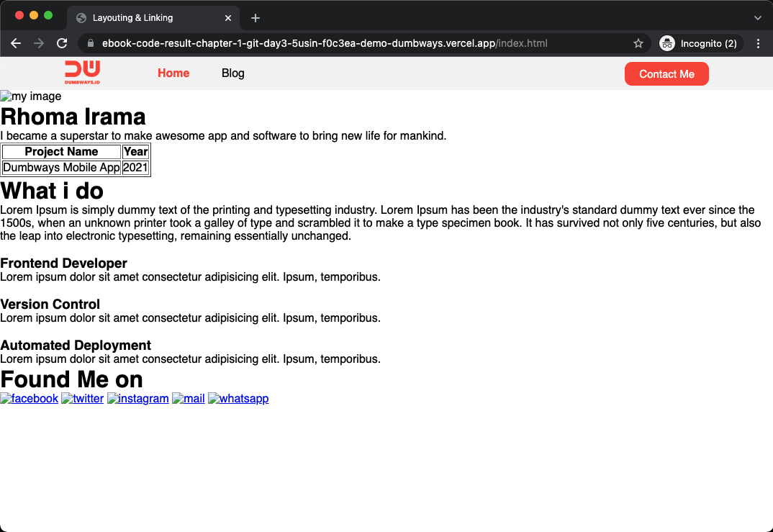Image resolution: width=773 pixels, height=532 pixels.
Task: Bookmark this page with the star icon
Action: 638,43
